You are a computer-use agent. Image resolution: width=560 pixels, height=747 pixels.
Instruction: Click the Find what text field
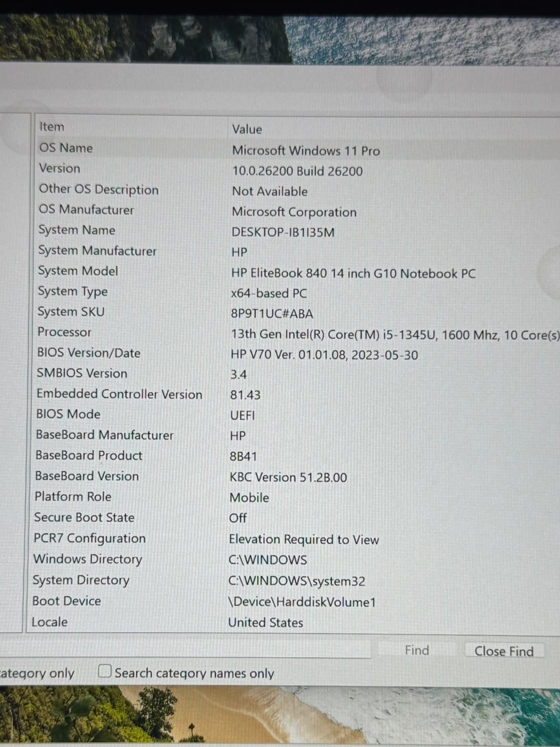tap(187, 650)
